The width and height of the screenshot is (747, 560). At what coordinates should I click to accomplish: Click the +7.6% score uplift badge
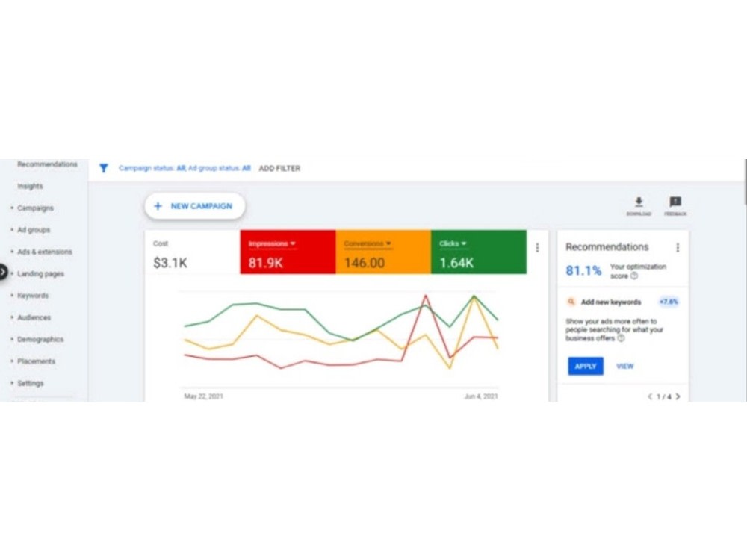tap(669, 302)
